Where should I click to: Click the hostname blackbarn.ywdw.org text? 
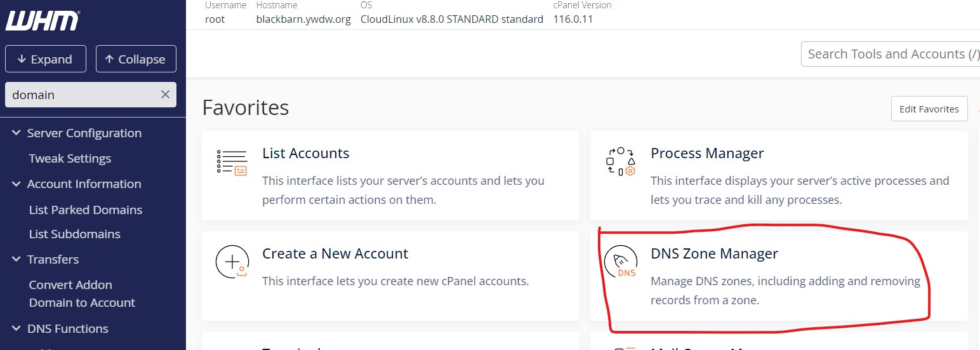[303, 19]
